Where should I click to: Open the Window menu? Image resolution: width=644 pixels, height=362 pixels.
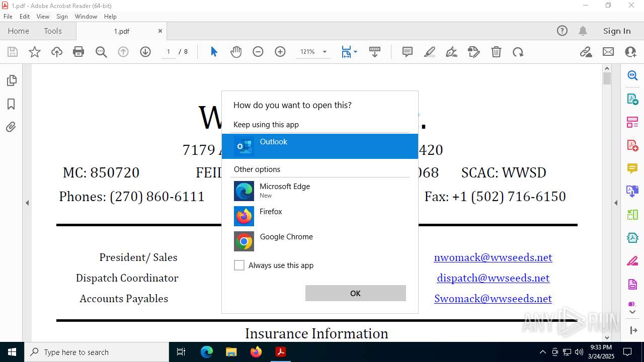pyautogui.click(x=86, y=17)
